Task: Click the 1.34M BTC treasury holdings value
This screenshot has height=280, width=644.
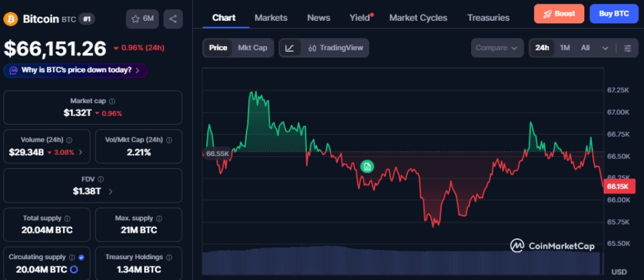Action: (x=139, y=270)
